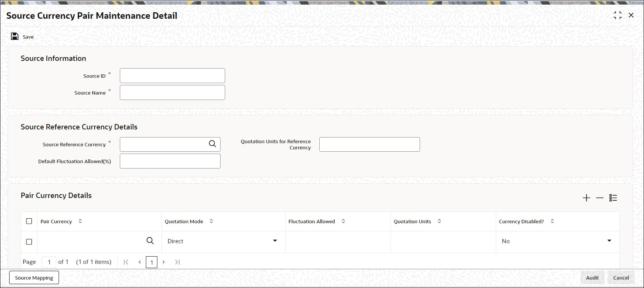This screenshot has width=644, height=288.
Task: Tick the checkbox for the first pair currency row
Action: 29,242
